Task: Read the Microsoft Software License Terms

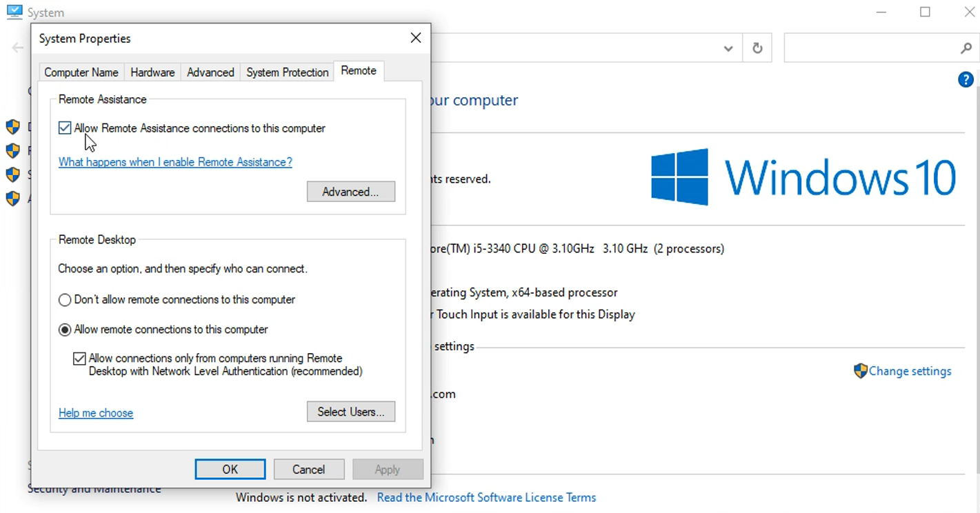Action: 486,497
